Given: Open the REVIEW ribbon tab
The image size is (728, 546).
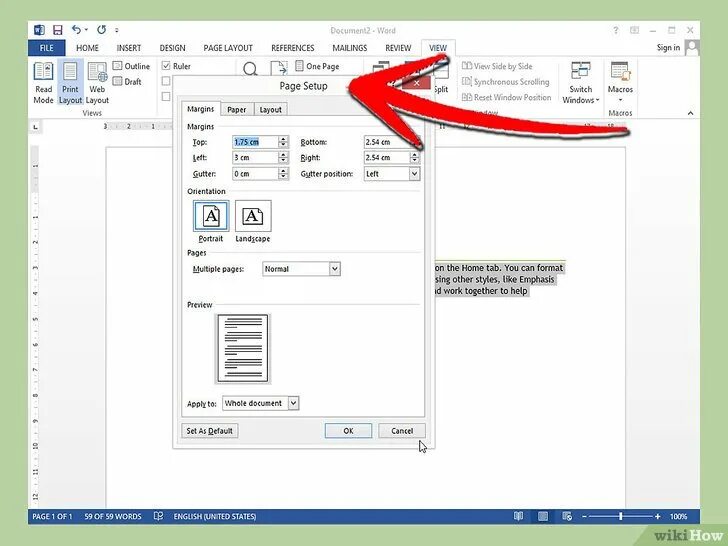Looking at the screenshot, I should pyautogui.click(x=398, y=48).
